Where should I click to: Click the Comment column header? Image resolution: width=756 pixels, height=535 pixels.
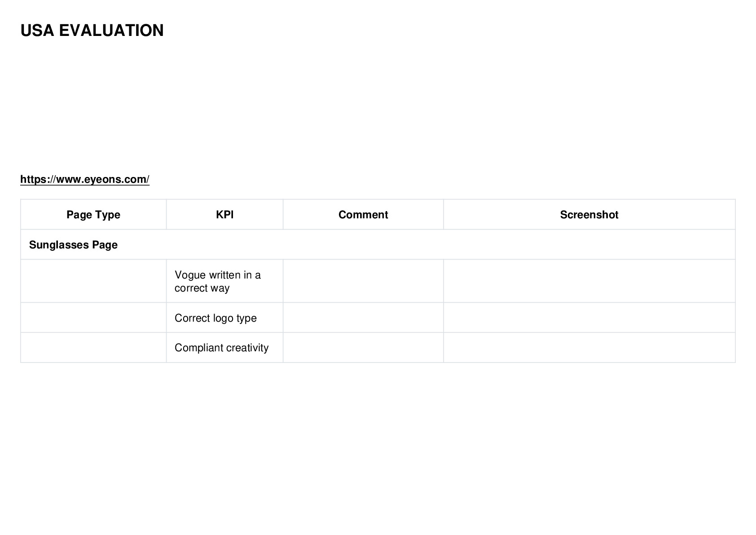coord(363,215)
